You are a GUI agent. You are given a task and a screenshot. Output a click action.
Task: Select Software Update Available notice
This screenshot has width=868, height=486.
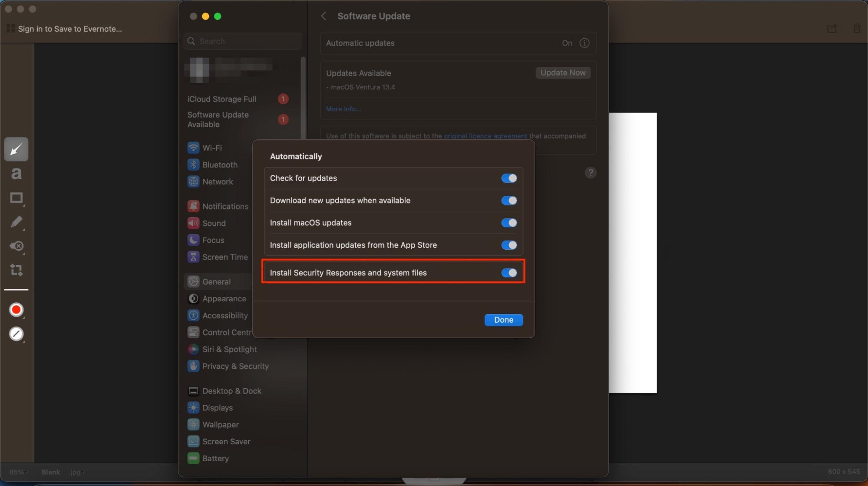(238, 119)
